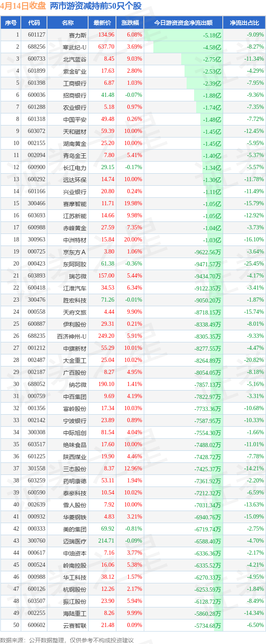Click 华菱钢铁 stock name
Screen dimensions: 266x644
pos(75,517)
